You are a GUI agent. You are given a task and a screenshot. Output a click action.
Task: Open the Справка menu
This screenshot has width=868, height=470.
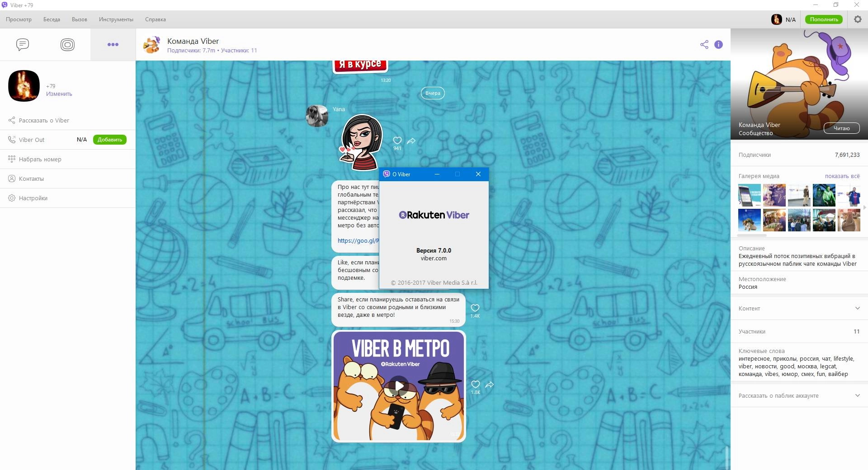156,19
